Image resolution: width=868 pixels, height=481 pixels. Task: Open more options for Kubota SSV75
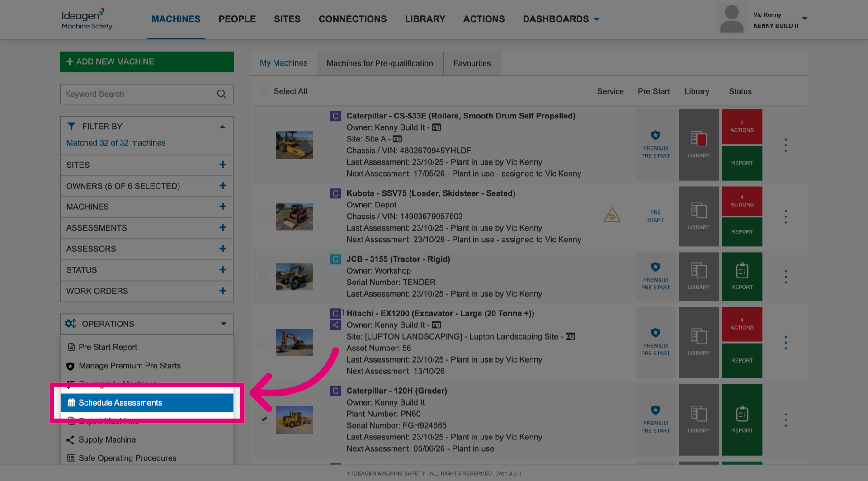pyautogui.click(x=786, y=217)
